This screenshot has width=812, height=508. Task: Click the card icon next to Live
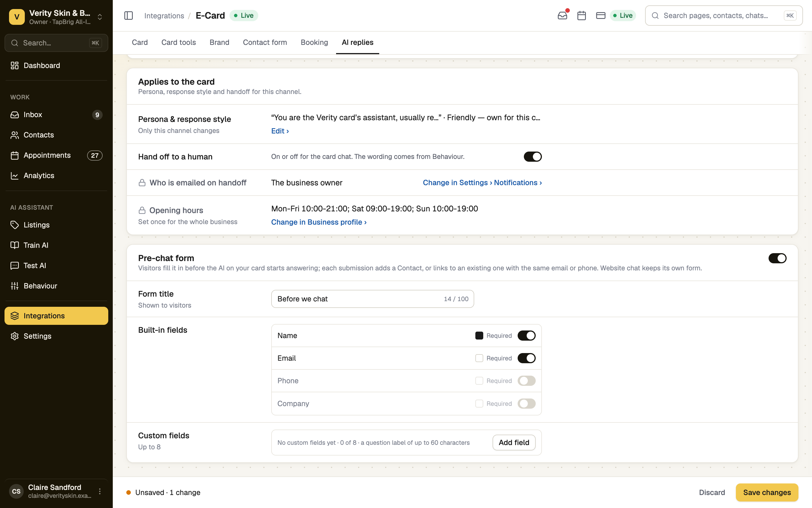coord(601,16)
